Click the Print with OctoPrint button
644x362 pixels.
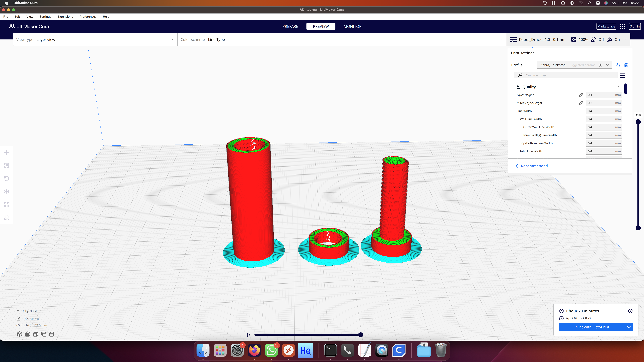(592, 327)
